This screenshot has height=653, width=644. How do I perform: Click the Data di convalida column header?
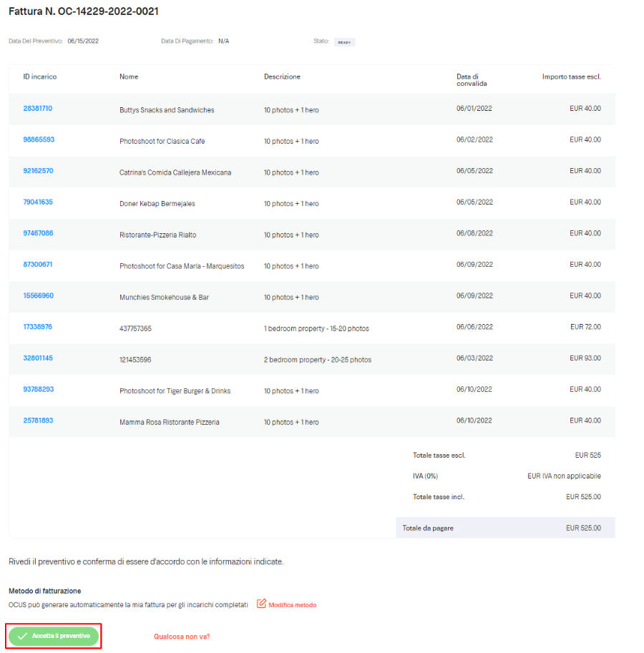(472, 80)
